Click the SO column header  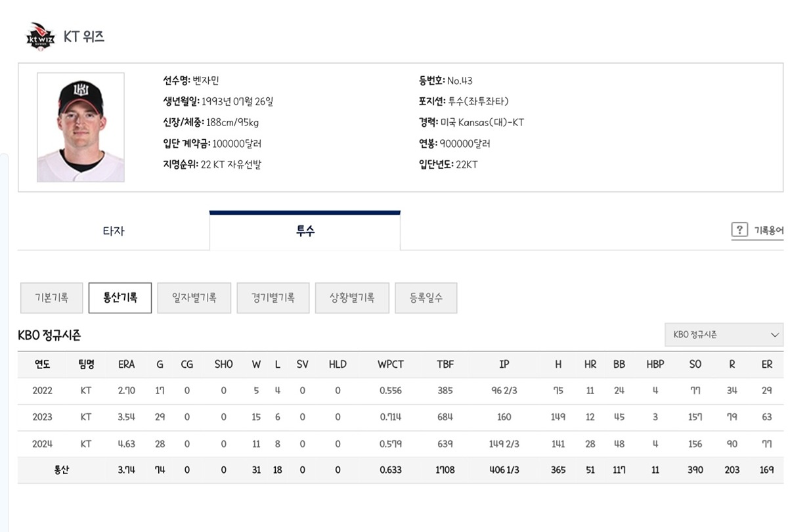click(x=695, y=365)
